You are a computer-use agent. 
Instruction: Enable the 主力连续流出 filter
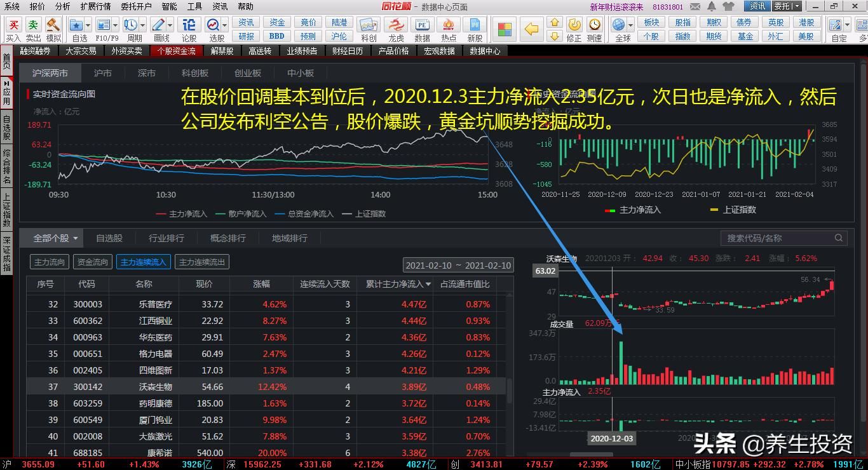tap(202, 262)
